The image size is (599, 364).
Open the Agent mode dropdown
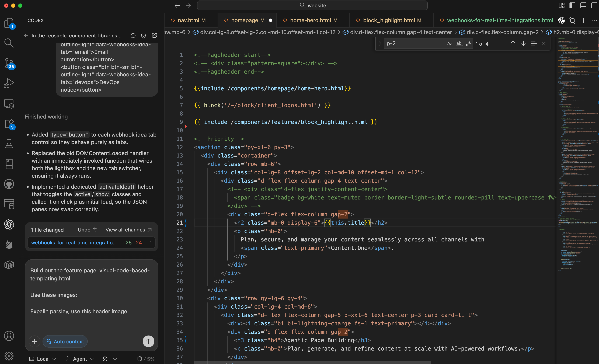[x=80, y=359]
